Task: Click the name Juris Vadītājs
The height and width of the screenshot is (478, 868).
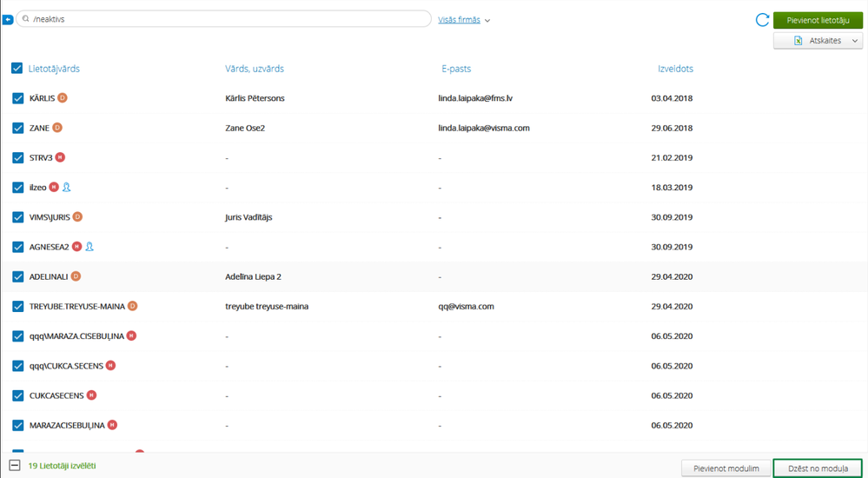Action: pyautogui.click(x=248, y=217)
